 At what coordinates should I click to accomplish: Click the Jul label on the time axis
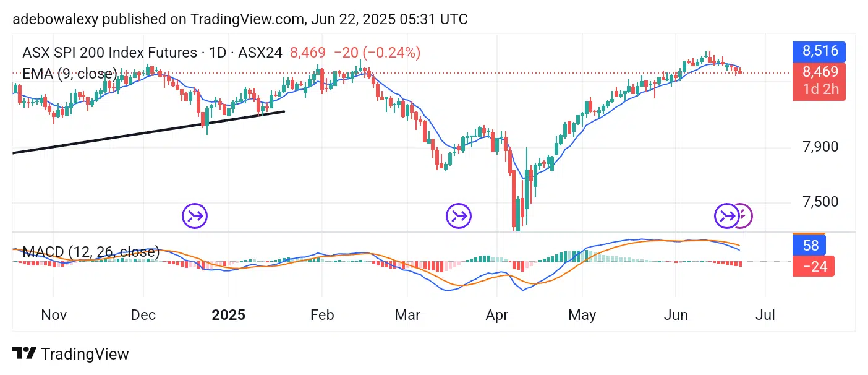[x=765, y=315]
